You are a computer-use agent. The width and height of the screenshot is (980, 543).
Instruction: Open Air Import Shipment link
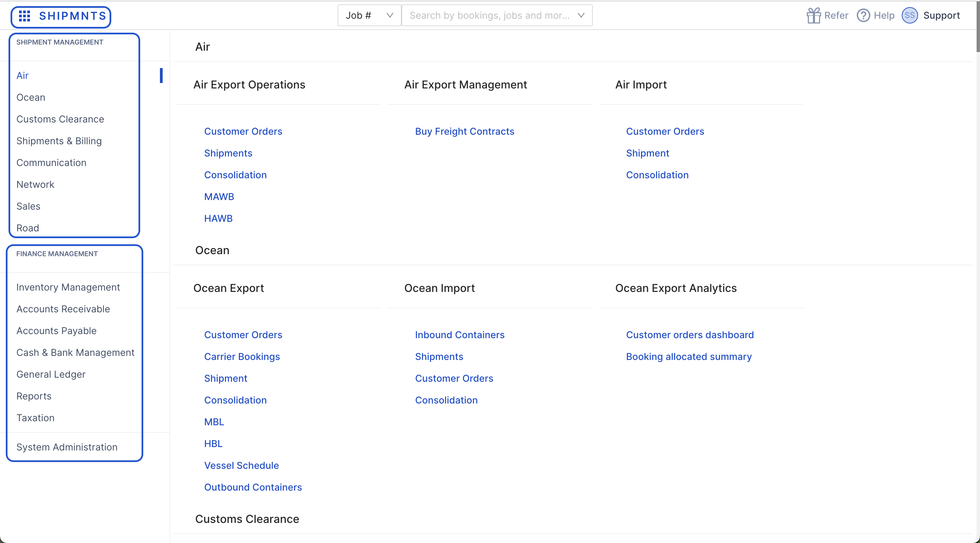[648, 153]
